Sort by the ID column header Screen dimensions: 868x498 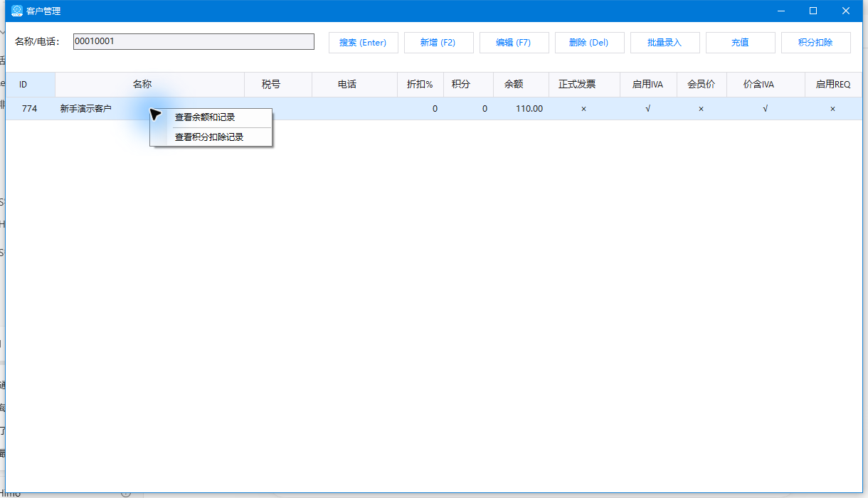(31, 85)
